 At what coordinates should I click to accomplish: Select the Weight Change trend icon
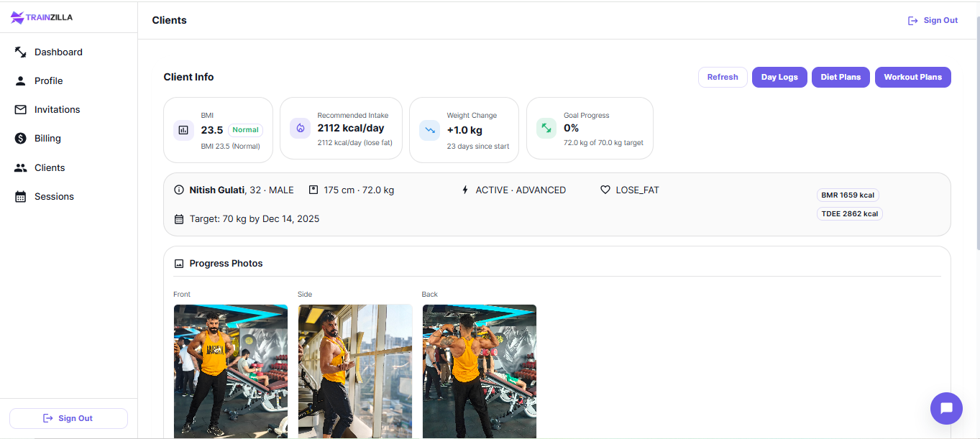click(429, 130)
